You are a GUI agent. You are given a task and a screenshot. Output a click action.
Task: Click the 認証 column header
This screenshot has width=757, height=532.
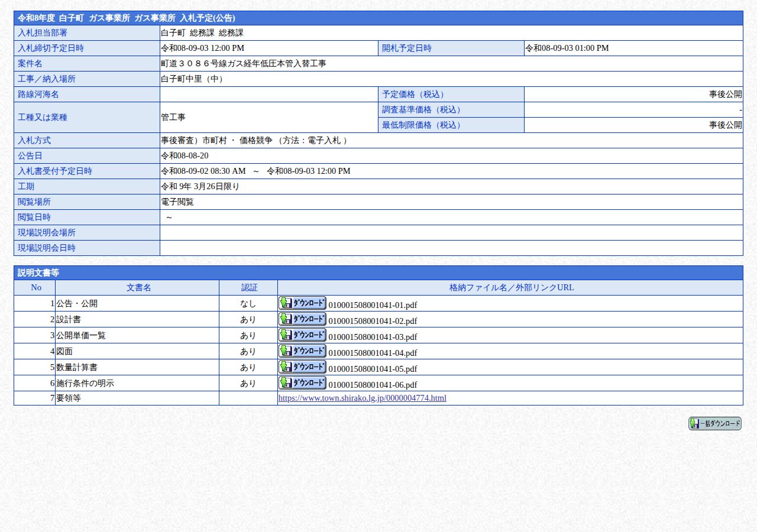tap(248, 287)
